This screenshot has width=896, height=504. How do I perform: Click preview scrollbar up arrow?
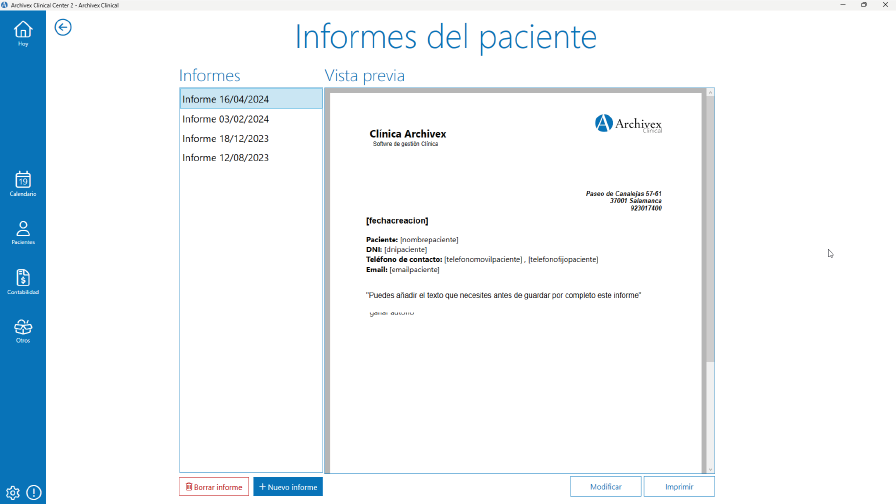click(710, 92)
